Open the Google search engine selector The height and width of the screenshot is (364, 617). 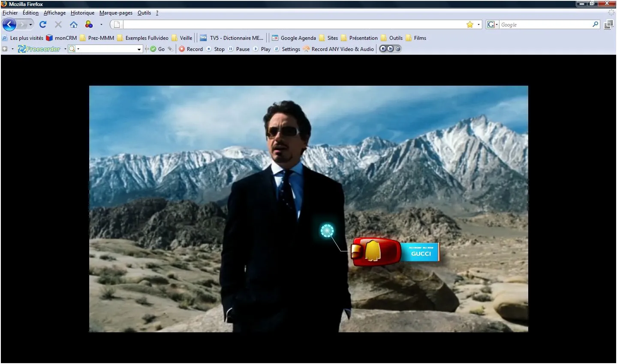(493, 24)
